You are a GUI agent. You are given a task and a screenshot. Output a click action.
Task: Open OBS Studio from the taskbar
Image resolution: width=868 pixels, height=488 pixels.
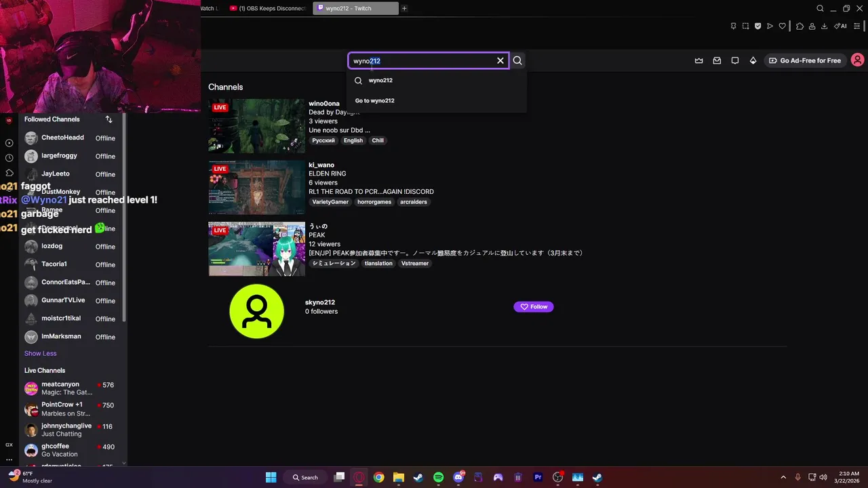pyautogui.click(x=558, y=477)
